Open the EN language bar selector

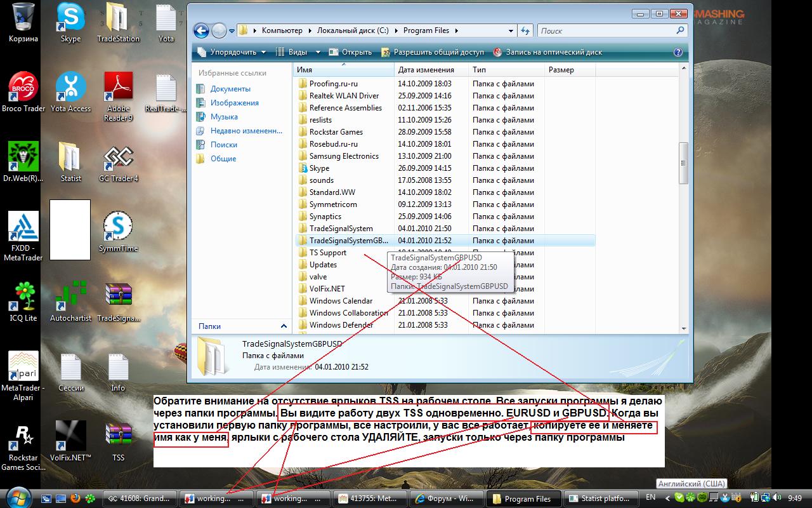(650, 497)
